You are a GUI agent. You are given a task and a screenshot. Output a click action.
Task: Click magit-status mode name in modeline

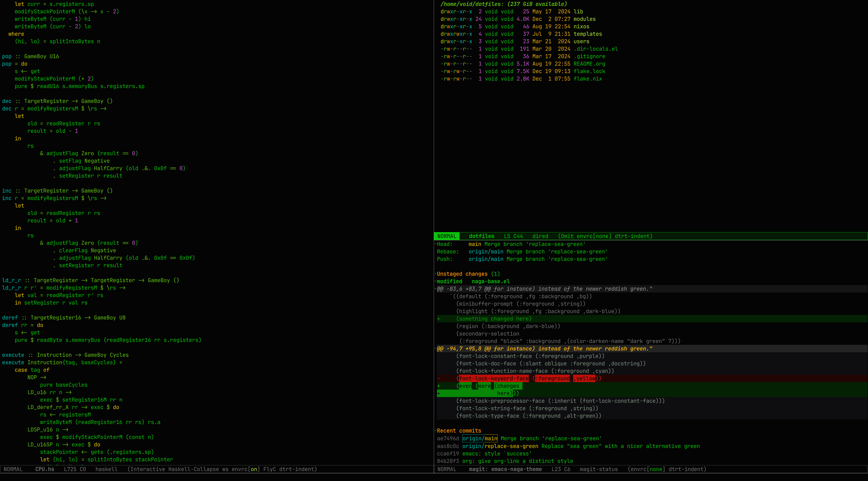pyautogui.click(x=599, y=469)
